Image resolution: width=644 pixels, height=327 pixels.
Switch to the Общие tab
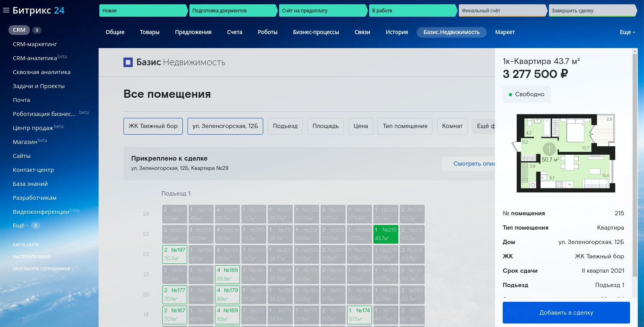click(115, 32)
